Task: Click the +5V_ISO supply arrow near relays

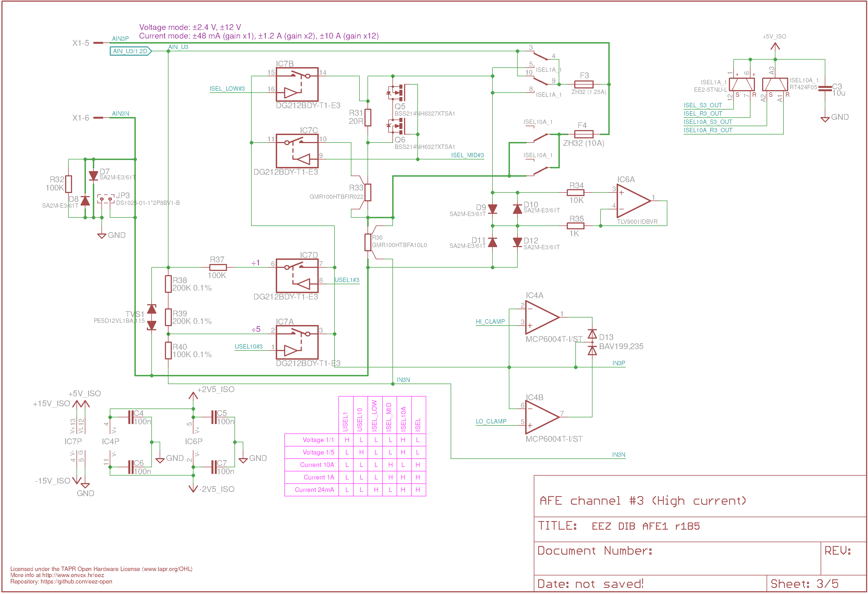Action: click(775, 47)
